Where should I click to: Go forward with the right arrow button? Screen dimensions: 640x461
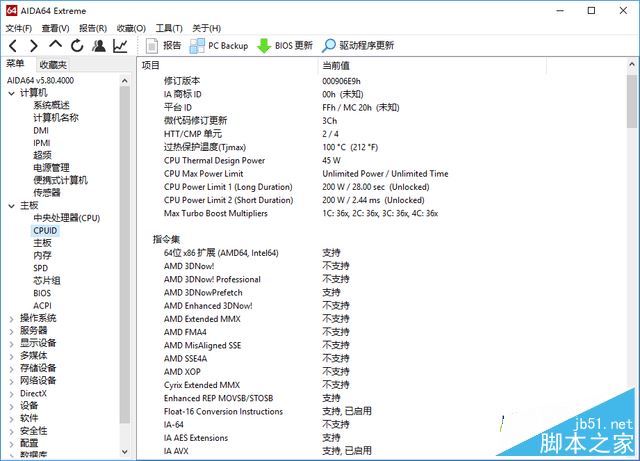coord(34,45)
